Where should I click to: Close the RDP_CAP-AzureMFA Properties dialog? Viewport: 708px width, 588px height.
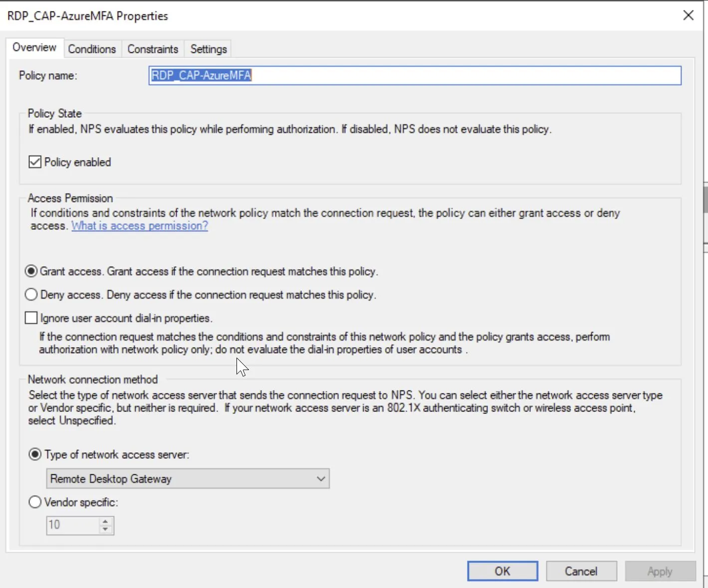pyautogui.click(x=688, y=15)
